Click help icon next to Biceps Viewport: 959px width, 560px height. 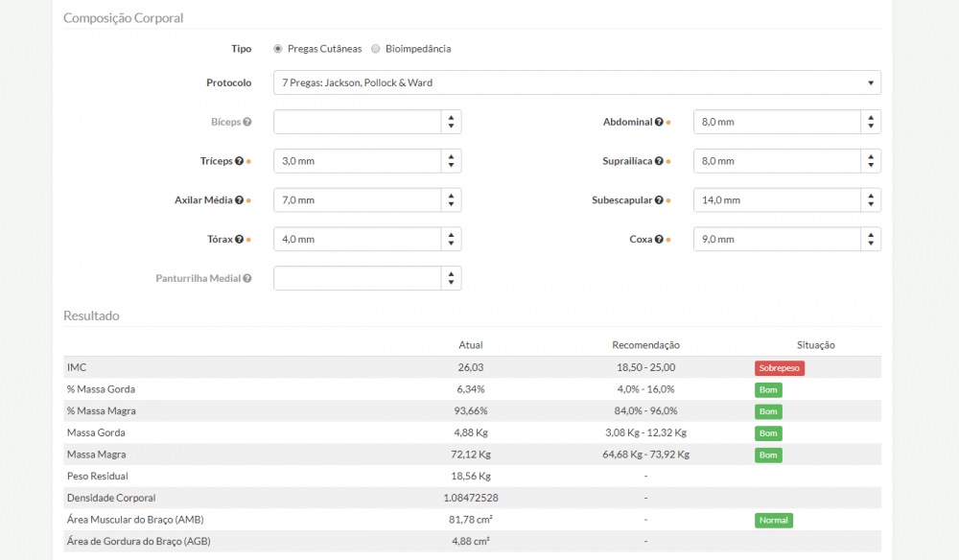coord(247,122)
